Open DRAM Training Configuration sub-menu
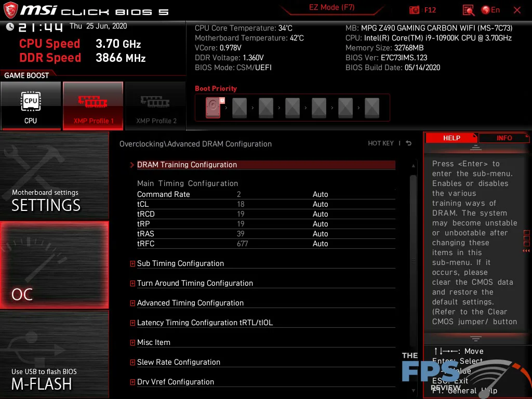 click(265, 165)
